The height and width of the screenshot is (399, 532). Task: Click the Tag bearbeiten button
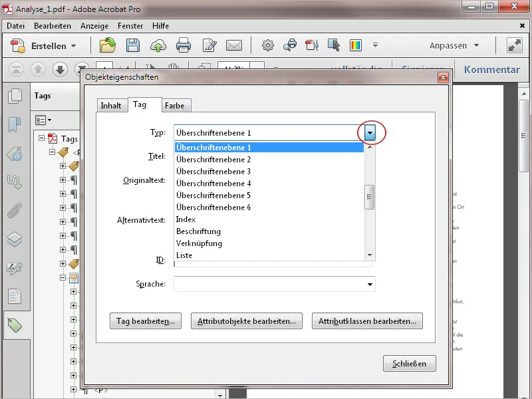(x=146, y=321)
